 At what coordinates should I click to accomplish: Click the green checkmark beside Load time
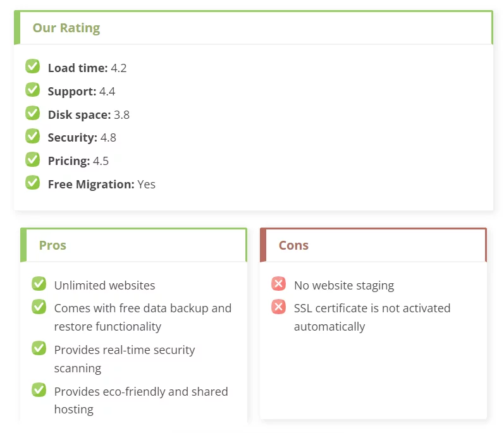[32, 66]
